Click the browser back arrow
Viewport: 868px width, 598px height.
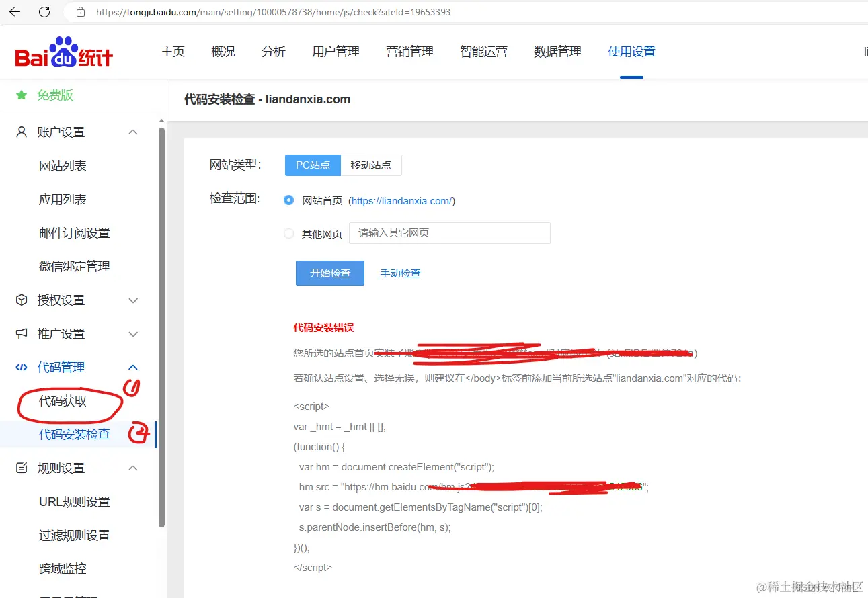coord(15,11)
